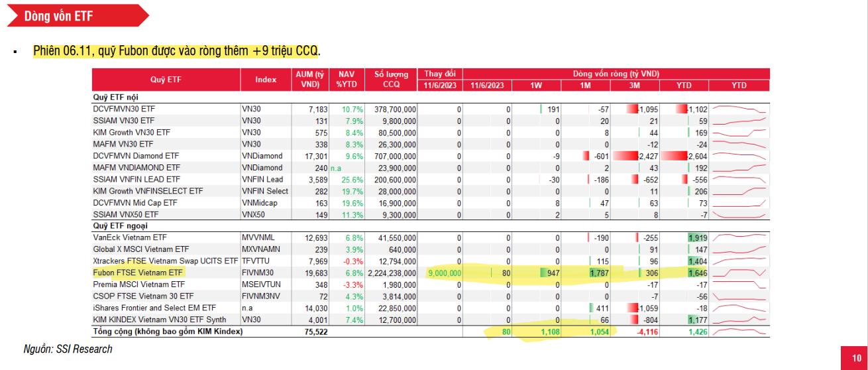Select the Dòng vốn ròng (tỷ VND) header

click(616, 74)
